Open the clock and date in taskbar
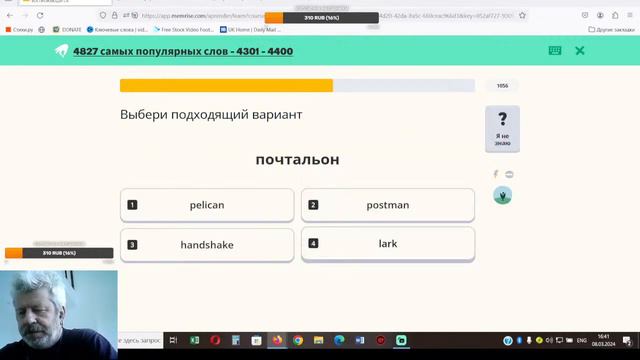 tap(603, 340)
